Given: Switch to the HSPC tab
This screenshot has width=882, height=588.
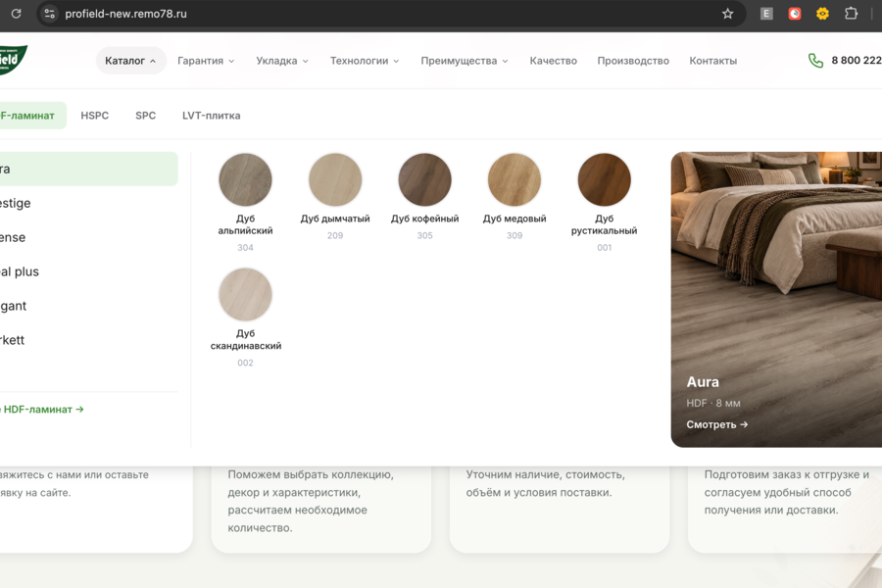Looking at the screenshot, I should (x=94, y=116).
